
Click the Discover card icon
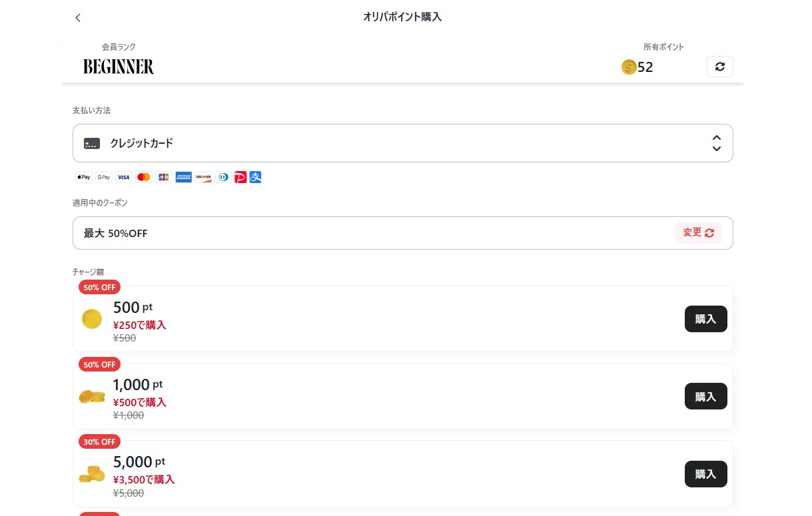[203, 177]
